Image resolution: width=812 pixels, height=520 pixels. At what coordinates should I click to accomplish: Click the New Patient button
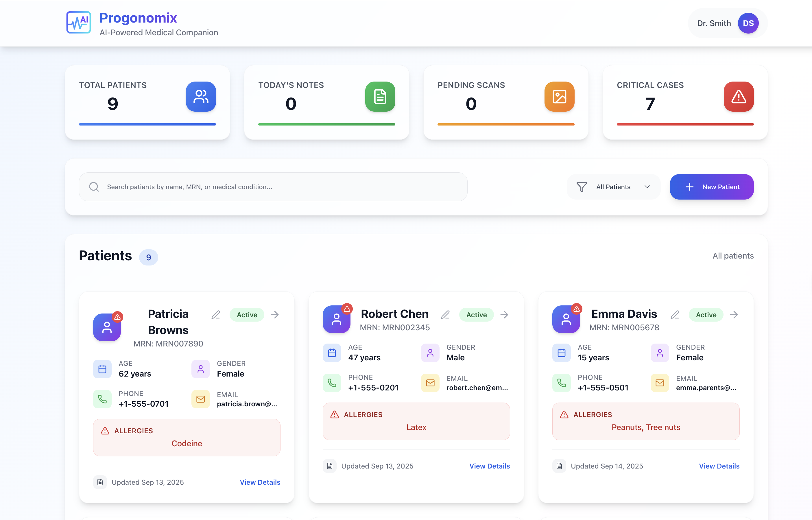(711, 187)
